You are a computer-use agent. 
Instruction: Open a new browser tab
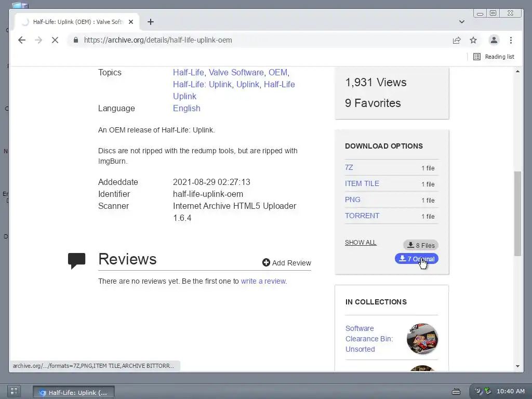coord(151,22)
